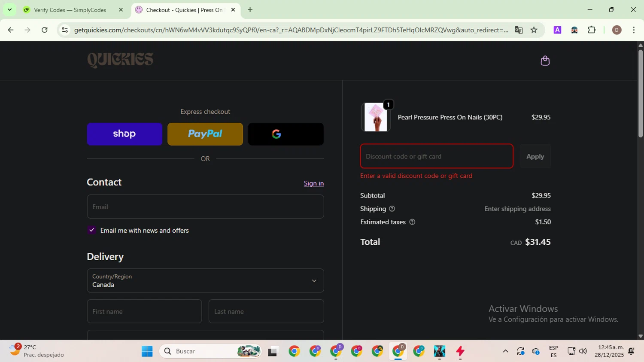
Task: Open the Estimated taxes help icon
Action: click(412, 222)
